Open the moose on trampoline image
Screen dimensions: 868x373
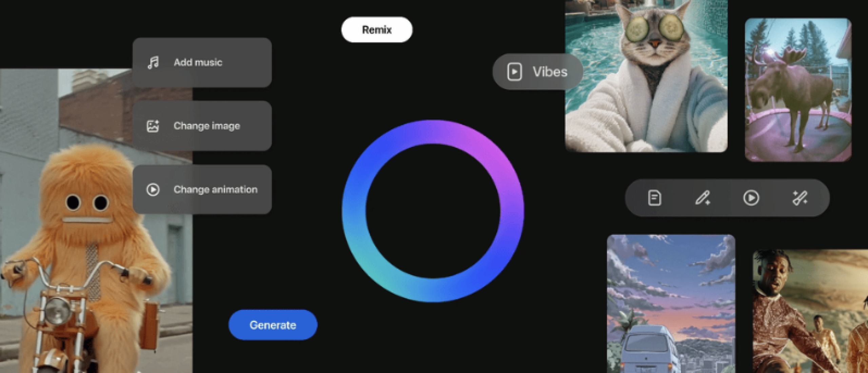click(798, 90)
